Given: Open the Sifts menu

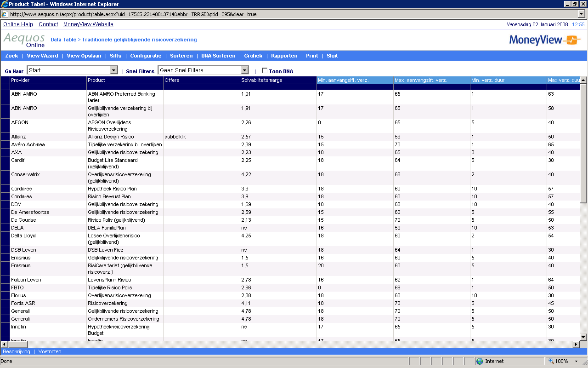Looking at the screenshot, I should [116, 56].
